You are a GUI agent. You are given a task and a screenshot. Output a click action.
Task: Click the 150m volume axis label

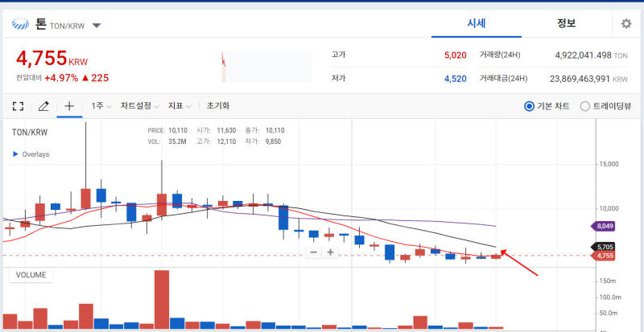(x=608, y=281)
